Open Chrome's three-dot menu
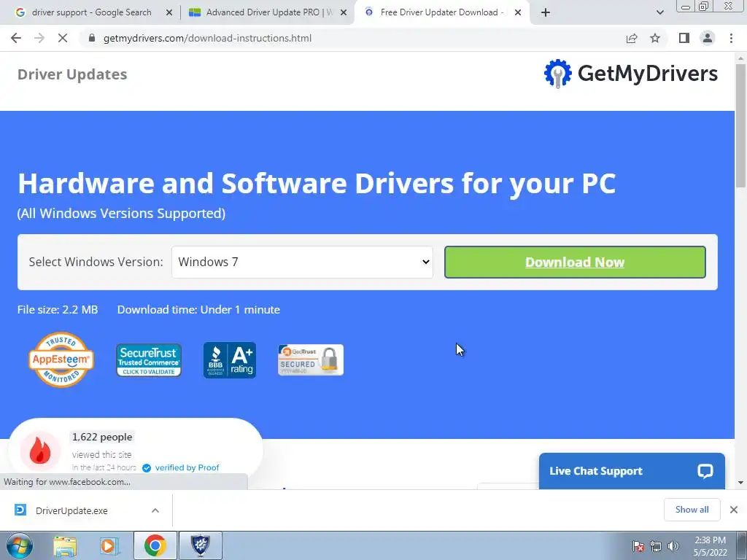Viewport: 747px width, 560px height. 731,38
